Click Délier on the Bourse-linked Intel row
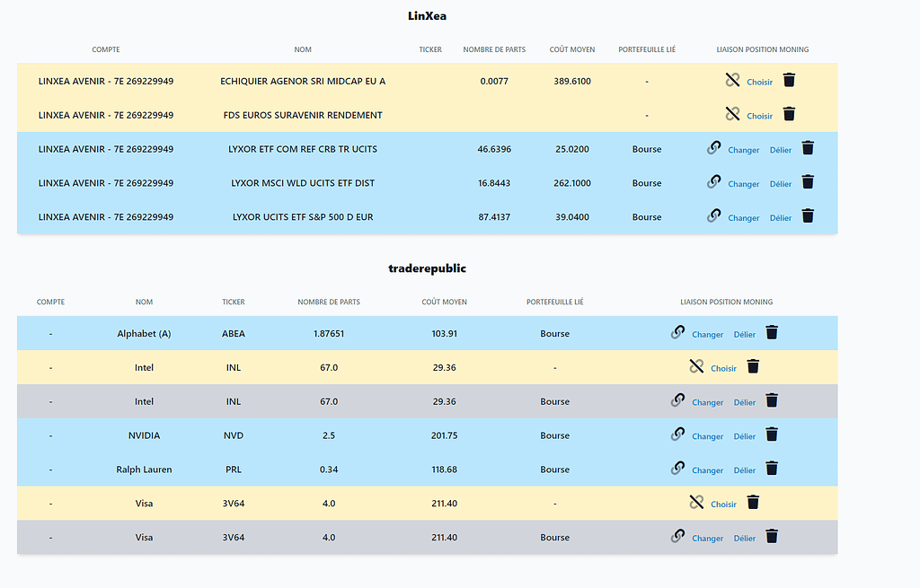 745,403
